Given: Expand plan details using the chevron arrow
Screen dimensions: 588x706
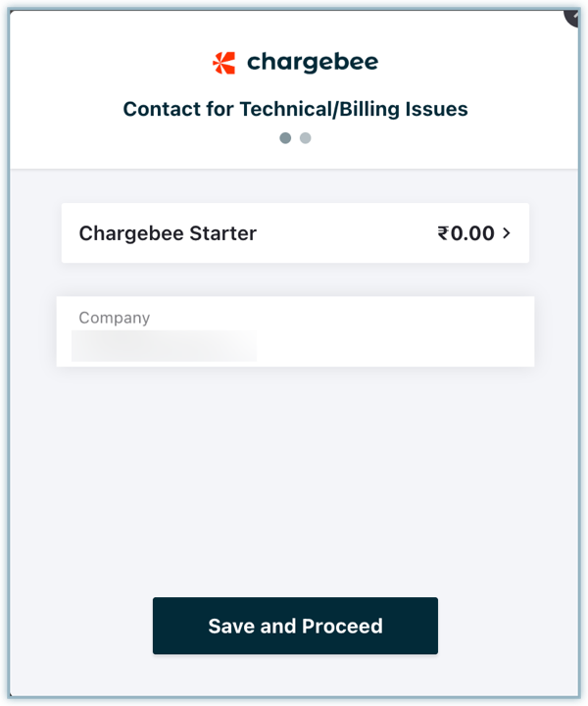Looking at the screenshot, I should (x=507, y=233).
